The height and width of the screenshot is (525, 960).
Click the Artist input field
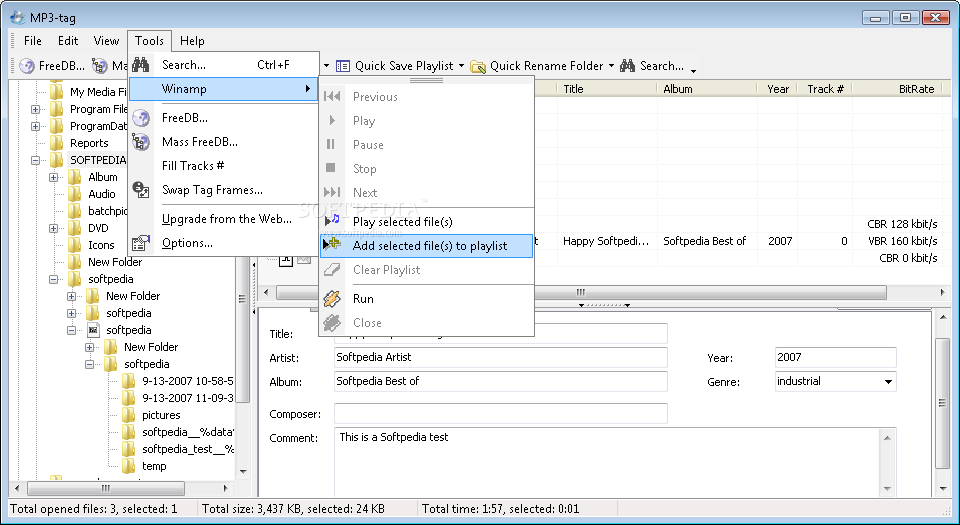(500, 357)
